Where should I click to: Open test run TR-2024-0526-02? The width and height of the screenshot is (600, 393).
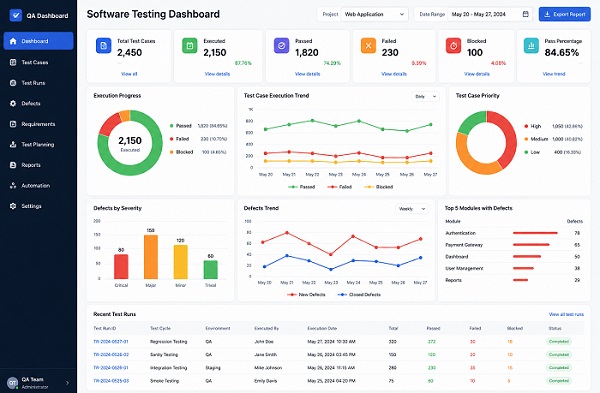[111, 354]
